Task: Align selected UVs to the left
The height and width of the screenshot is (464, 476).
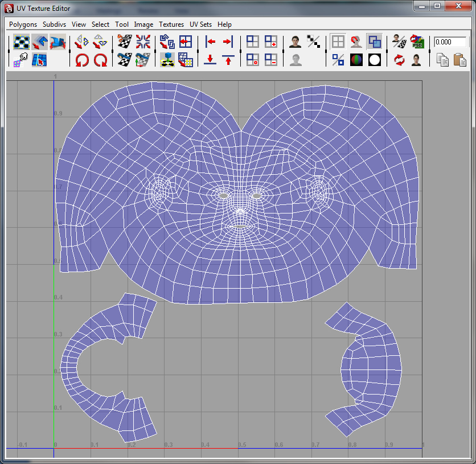Action: click(x=210, y=42)
